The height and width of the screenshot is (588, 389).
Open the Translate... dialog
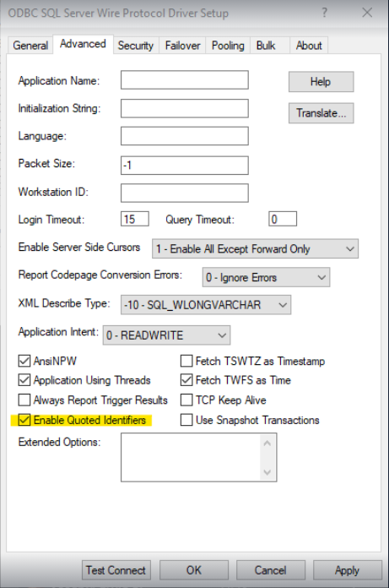pyautogui.click(x=321, y=113)
